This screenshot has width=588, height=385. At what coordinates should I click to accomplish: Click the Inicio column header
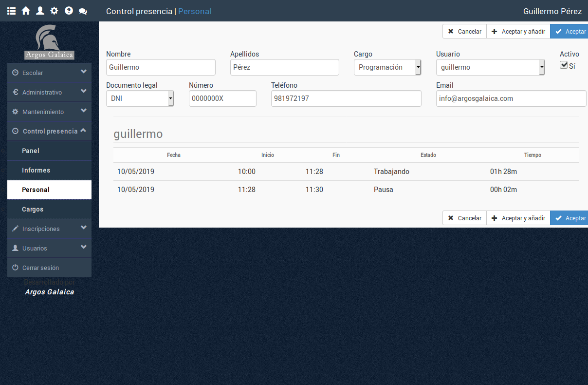[268, 155]
